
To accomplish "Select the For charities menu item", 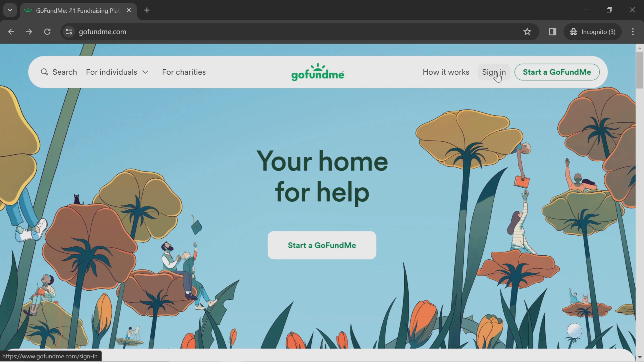I will click(184, 72).
